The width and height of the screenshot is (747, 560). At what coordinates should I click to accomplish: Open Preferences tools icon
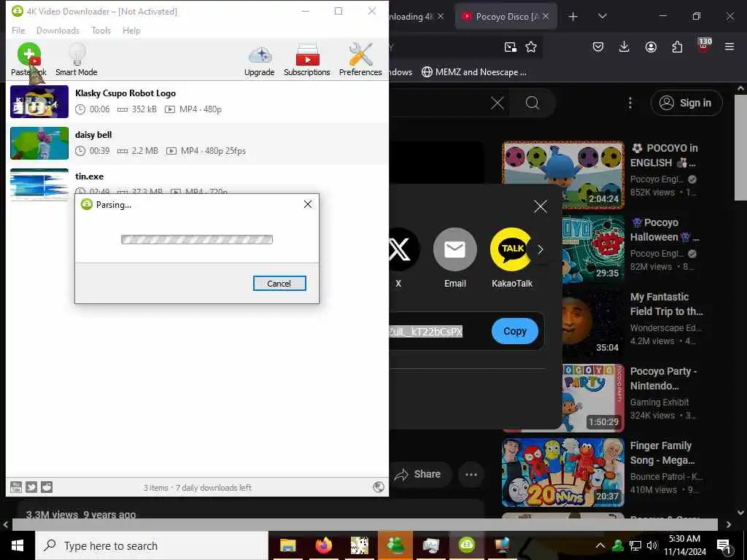pyautogui.click(x=360, y=60)
